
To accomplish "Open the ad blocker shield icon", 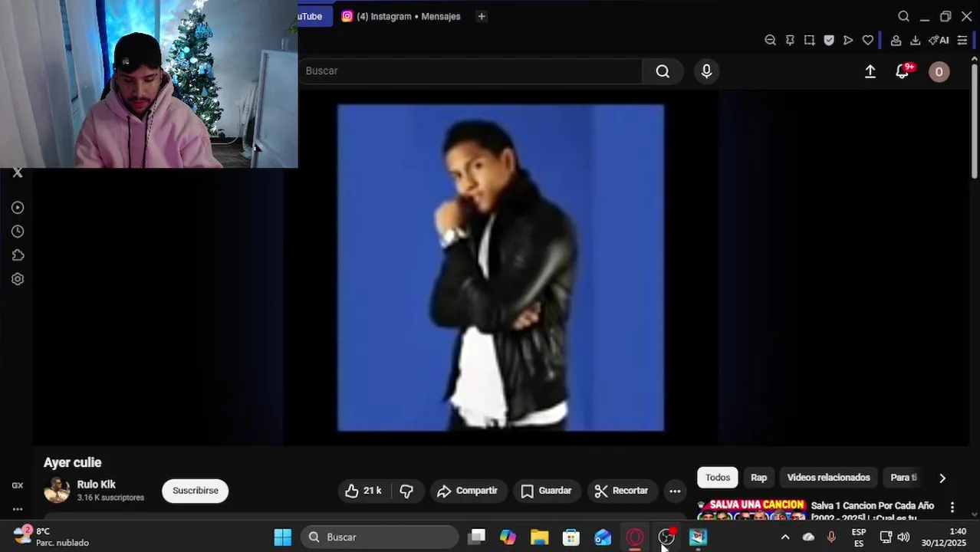I will click(x=829, y=41).
